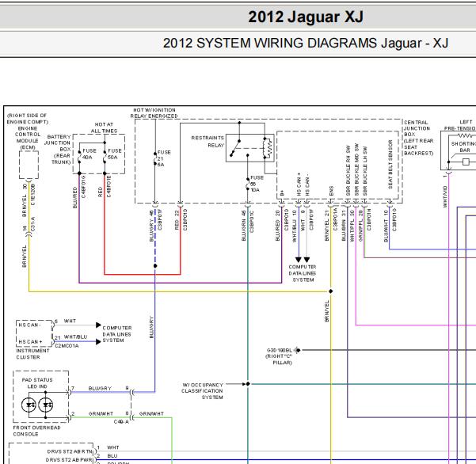Click "HS CAN -" in instrument cluster box
476x464 pixels.
click(x=29, y=325)
